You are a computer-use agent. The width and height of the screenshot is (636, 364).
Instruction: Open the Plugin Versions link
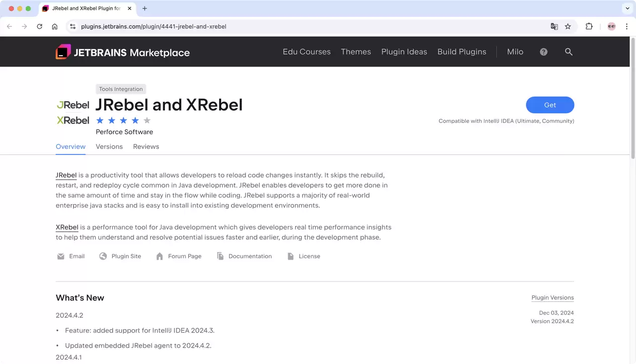click(553, 297)
